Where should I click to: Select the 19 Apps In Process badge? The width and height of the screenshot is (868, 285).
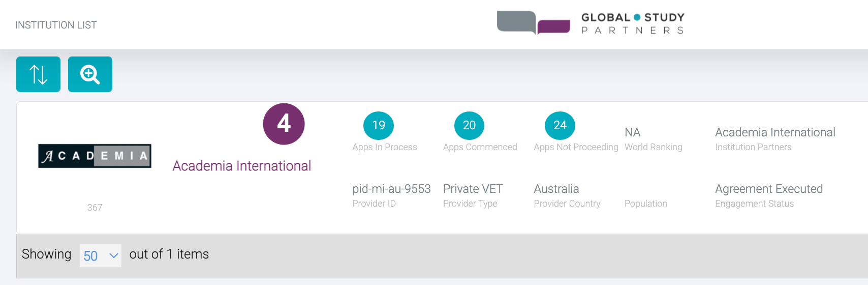[379, 125]
